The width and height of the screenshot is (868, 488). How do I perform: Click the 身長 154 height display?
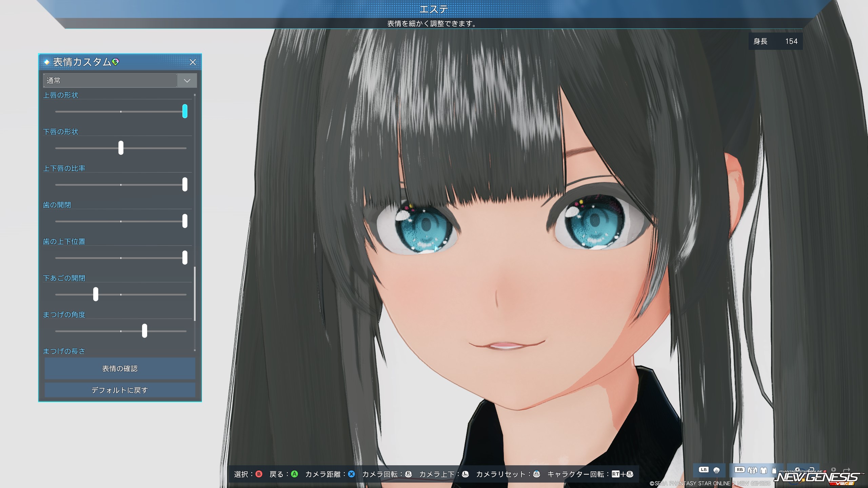pos(775,41)
